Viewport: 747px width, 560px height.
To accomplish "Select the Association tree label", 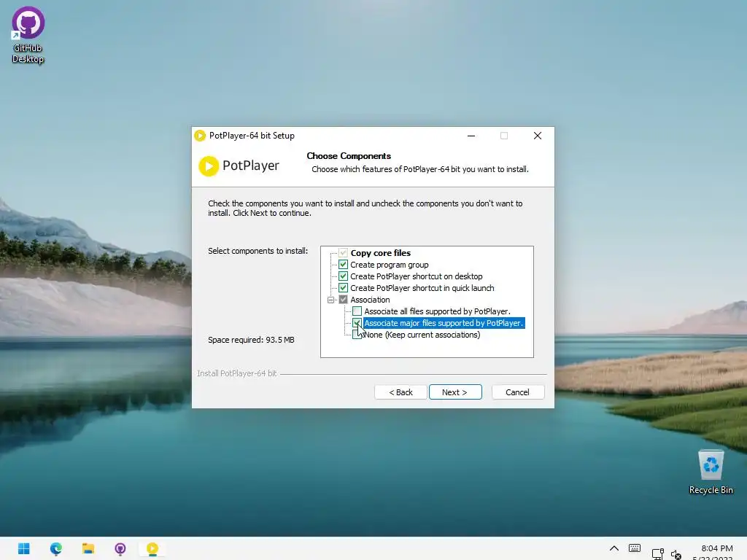I will coord(370,300).
